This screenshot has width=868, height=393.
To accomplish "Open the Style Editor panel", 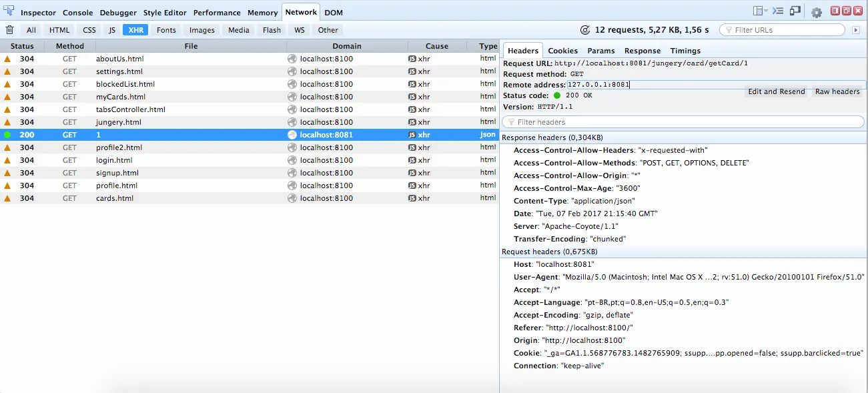I will (165, 13).
